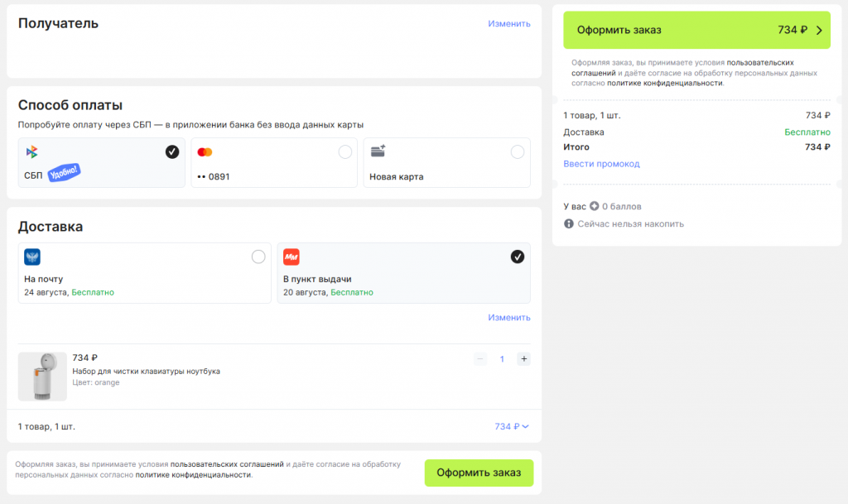Click product price '734 ₽' above item name
The image size is (848, 504).
pos(85,358)
